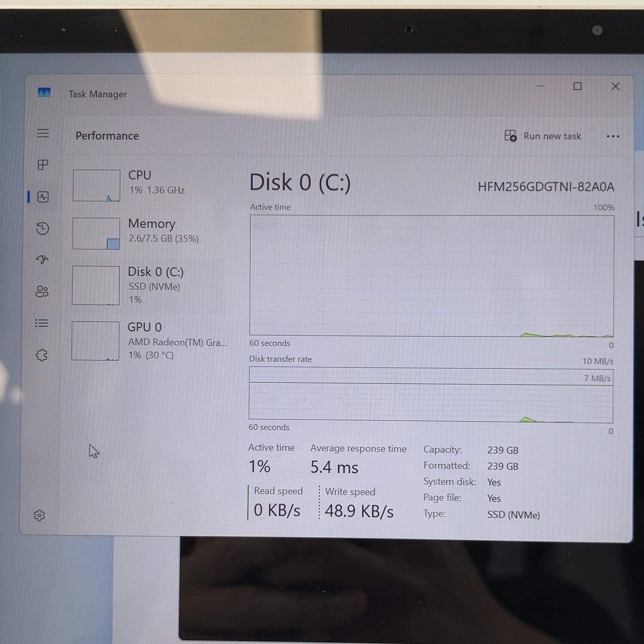Click the Write speed label

tap(350, 492)
